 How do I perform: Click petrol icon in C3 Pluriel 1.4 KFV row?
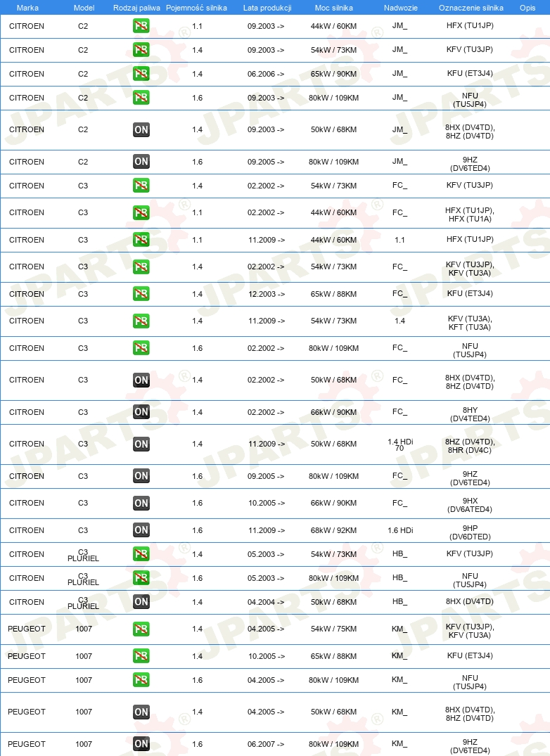(x=141, y=554)
